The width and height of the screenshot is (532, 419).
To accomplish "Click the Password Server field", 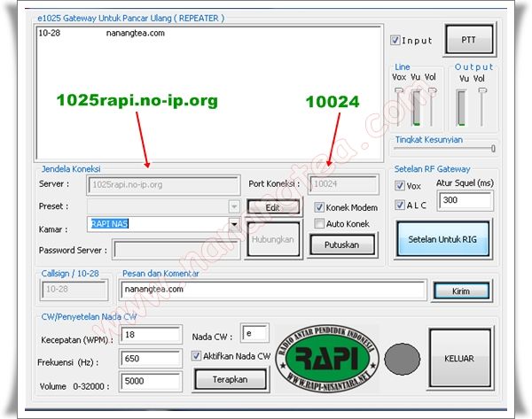I will (x=176, y=250).
